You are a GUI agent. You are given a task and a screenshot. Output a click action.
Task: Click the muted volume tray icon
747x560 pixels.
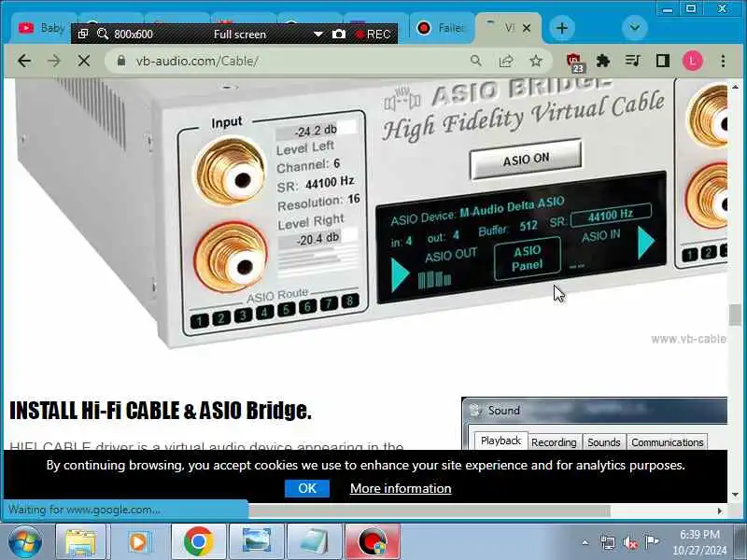coord(629,542)
